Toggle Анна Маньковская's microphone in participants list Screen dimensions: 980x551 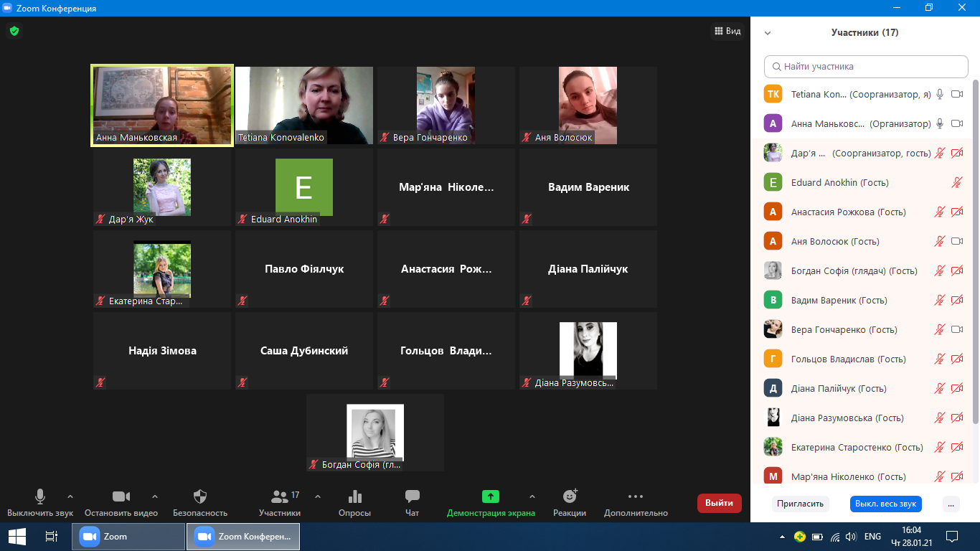pyautogui.click(x=940, y=123)
